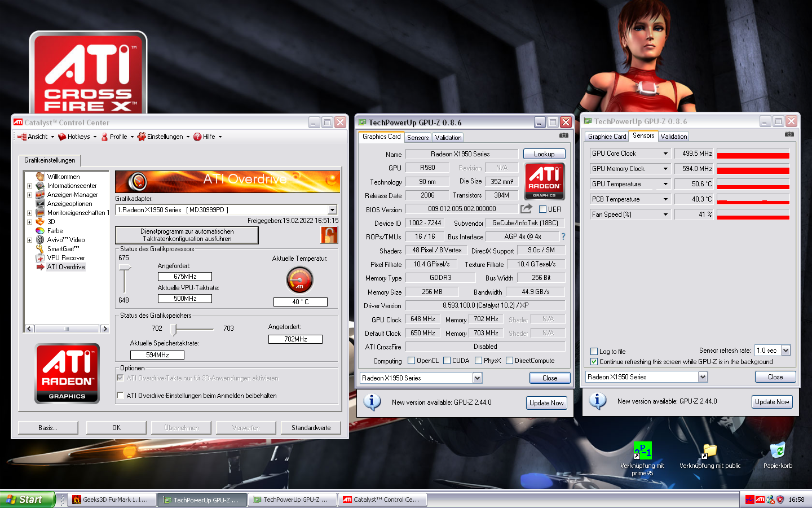
Task: Switch to the Sensors tab in GPU-Z
Action: pyautogui.click(x=417, y=137)
